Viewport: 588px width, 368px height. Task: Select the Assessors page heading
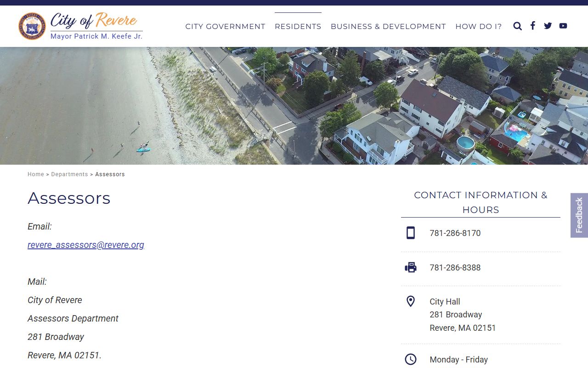[x=69, y=198]
